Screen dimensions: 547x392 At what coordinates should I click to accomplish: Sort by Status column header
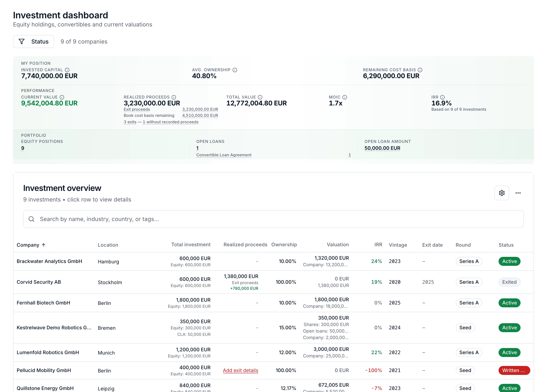pos(506,245)
